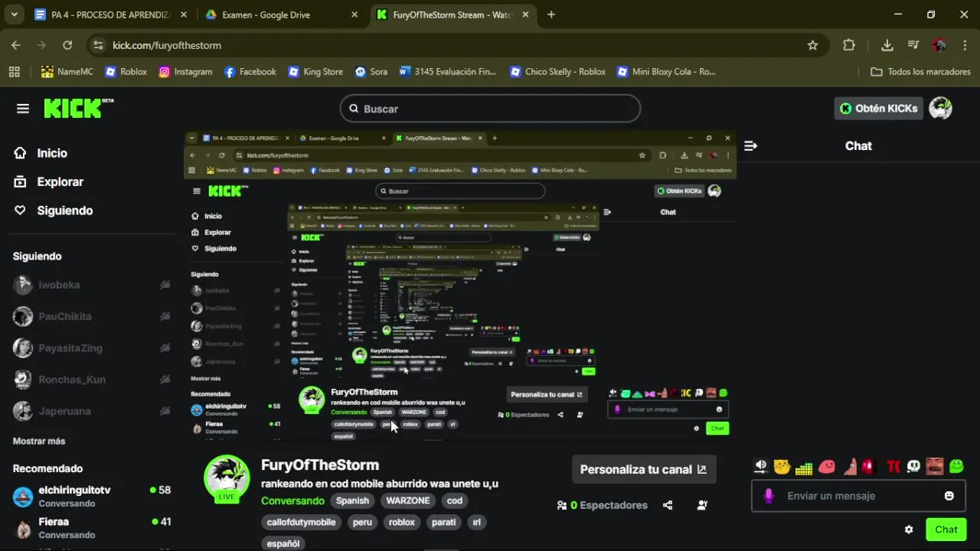Image resolution: width=980 pixels, height=551 pixels.
Task: Click Personaliza tu canal button
Action: [x=644, y=470]
